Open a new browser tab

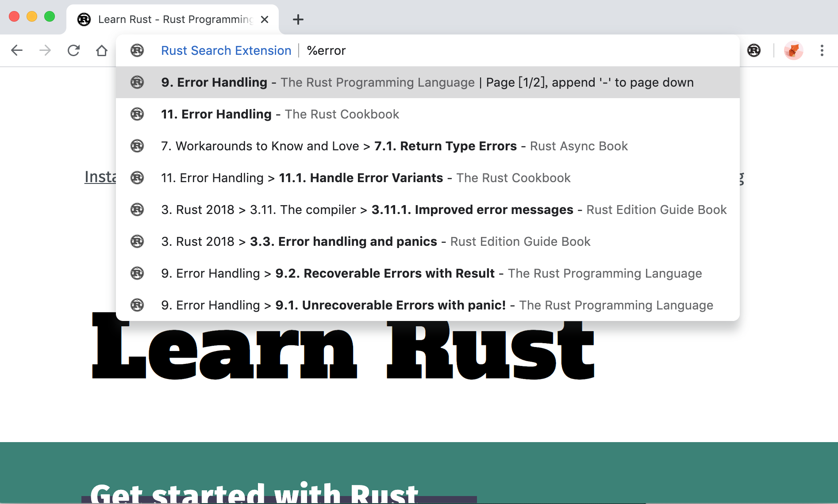coord(298,19)
